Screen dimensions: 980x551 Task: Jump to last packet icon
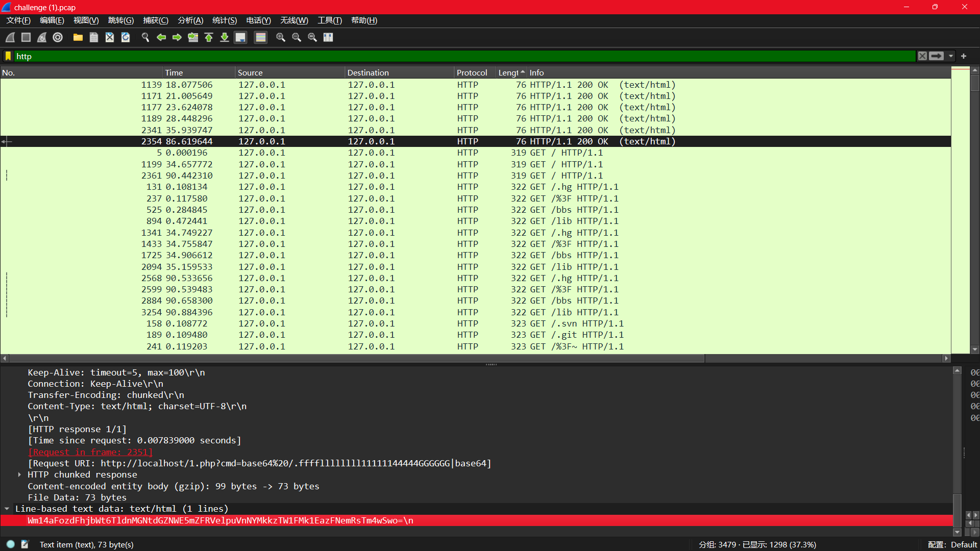click(225, 37)
